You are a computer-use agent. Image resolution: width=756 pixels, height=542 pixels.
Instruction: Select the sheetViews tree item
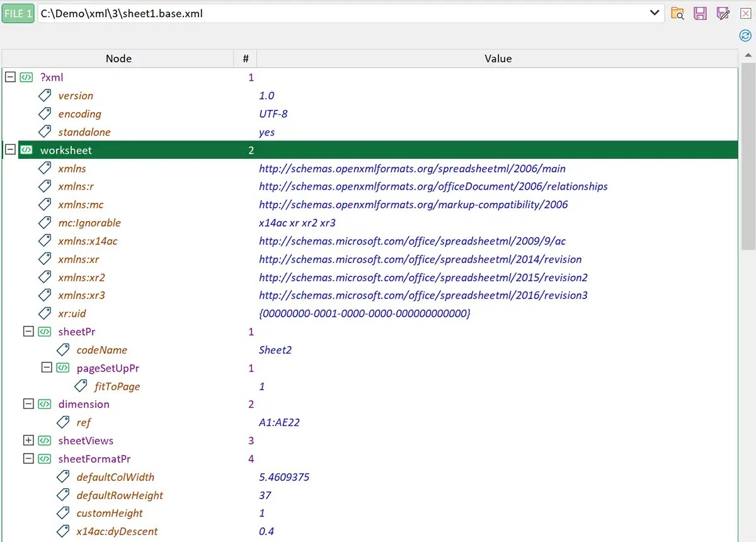click(x=86, y=441)
